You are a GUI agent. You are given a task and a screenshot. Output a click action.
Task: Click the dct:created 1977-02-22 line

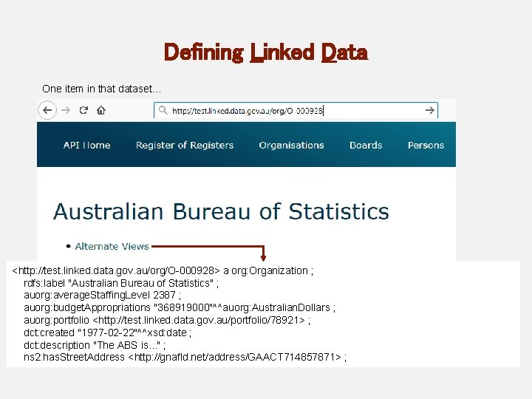(x=108, y=332)
